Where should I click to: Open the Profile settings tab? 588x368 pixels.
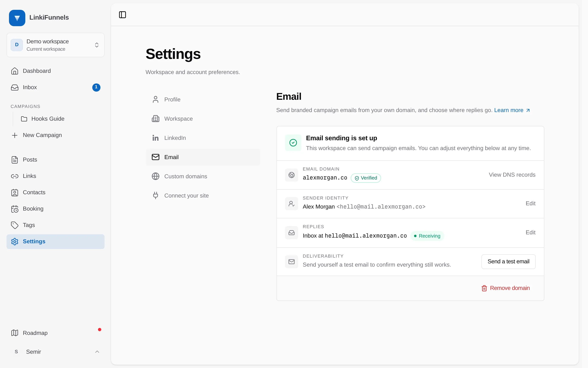[203, 100]
